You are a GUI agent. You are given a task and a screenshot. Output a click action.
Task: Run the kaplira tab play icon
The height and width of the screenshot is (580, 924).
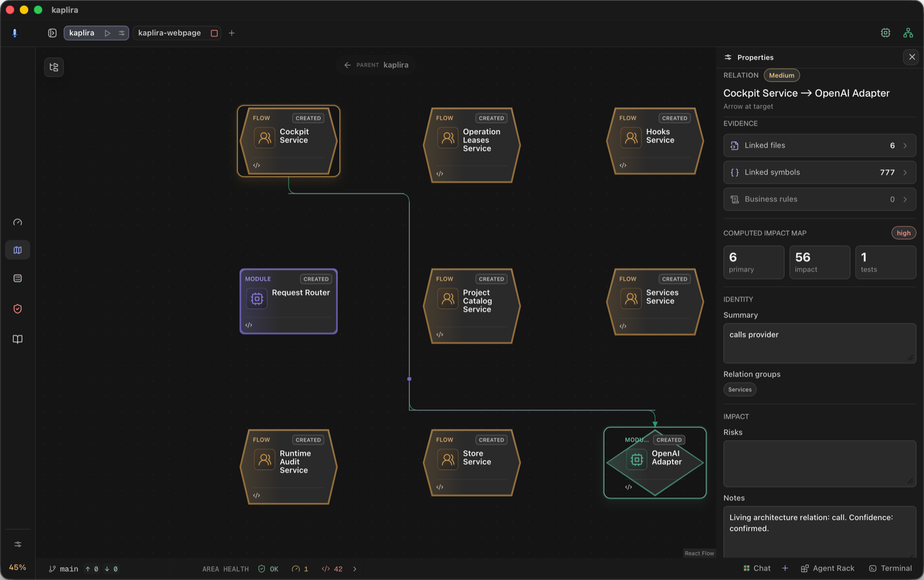[107, 33]
